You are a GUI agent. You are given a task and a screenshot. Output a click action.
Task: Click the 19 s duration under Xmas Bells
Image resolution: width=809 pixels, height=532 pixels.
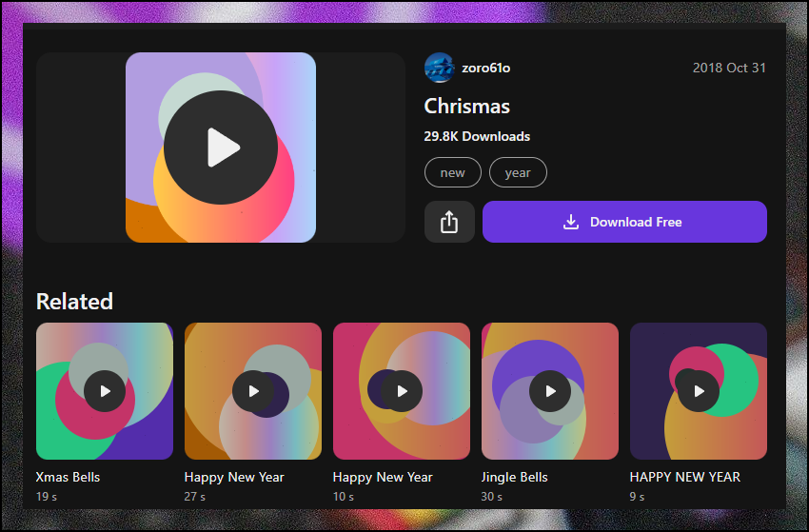pos(47,497)
